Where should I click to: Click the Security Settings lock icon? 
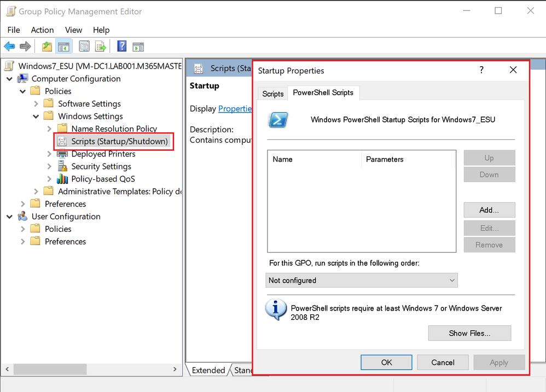pos(62,166)
